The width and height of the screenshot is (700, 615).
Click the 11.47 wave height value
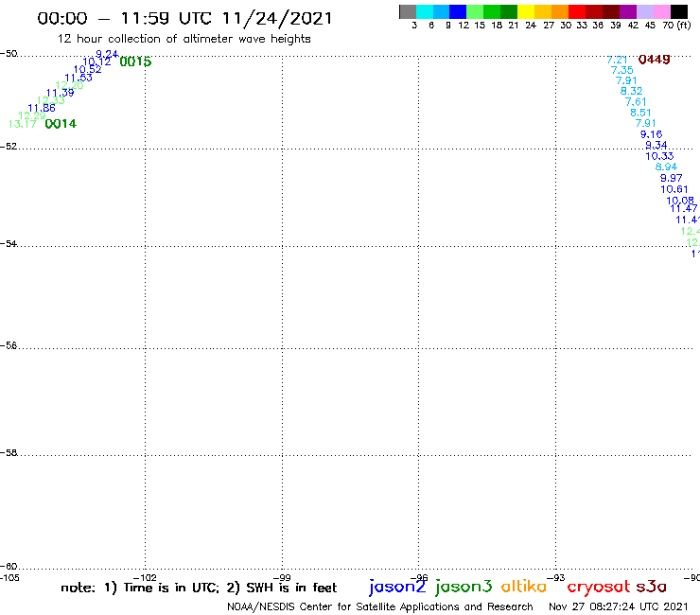tap(684, 208)
